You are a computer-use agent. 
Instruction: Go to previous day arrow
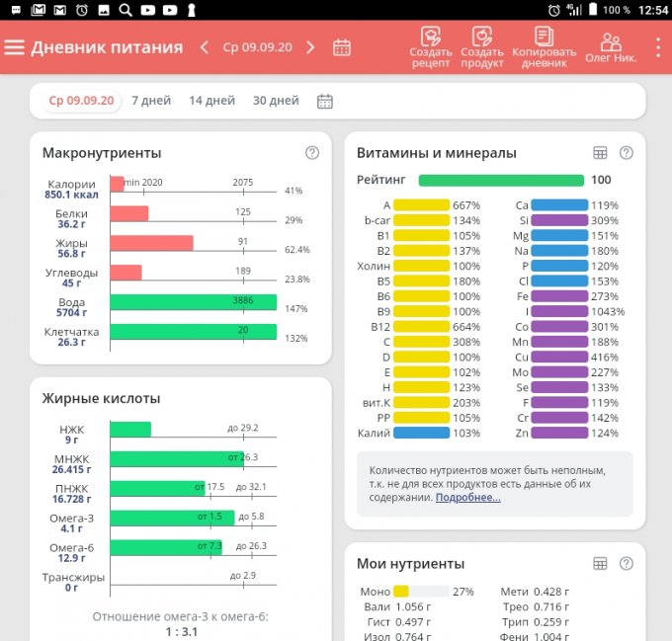pos(205,47)
